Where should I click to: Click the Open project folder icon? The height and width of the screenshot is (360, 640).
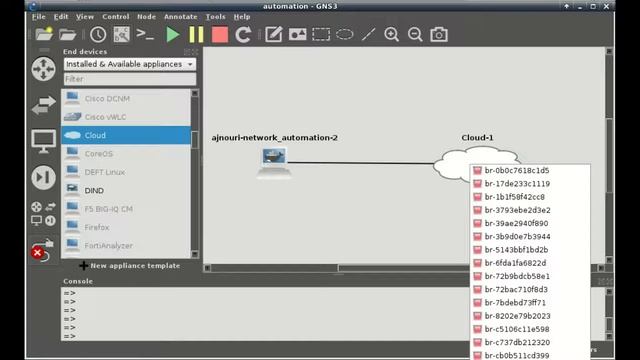pos(67,35)
